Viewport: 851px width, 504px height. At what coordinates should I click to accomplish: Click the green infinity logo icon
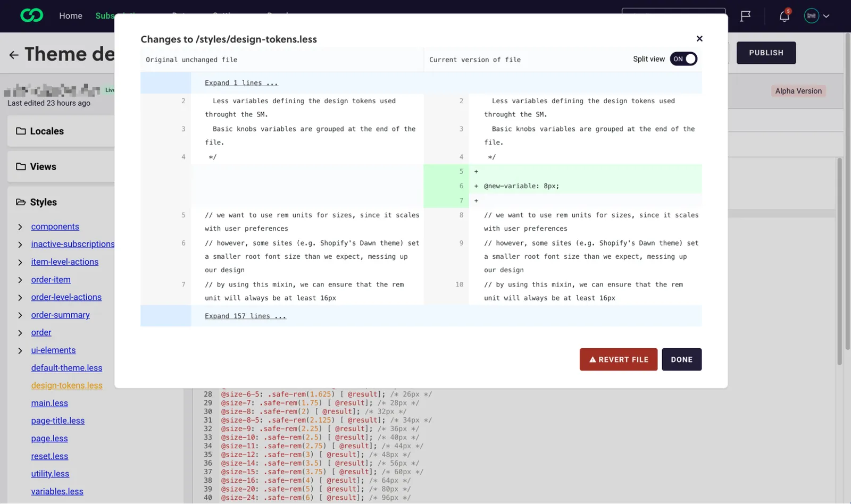(31, 15)
